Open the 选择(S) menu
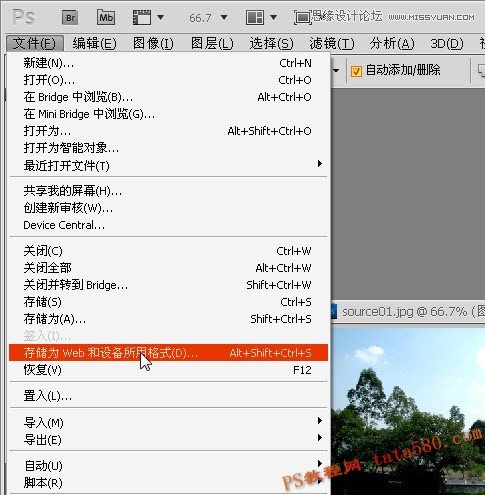 pyautogui.click(x=271, y=43)
